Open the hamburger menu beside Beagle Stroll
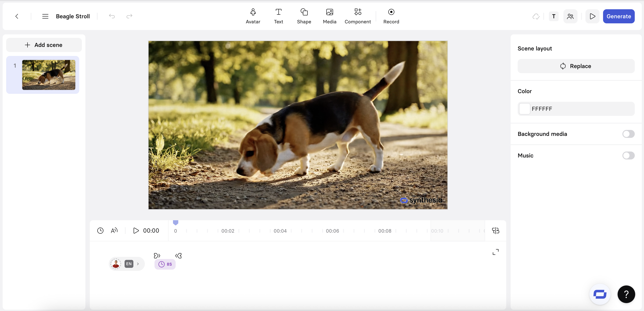 pyautogui.click(x=45, y=16)
